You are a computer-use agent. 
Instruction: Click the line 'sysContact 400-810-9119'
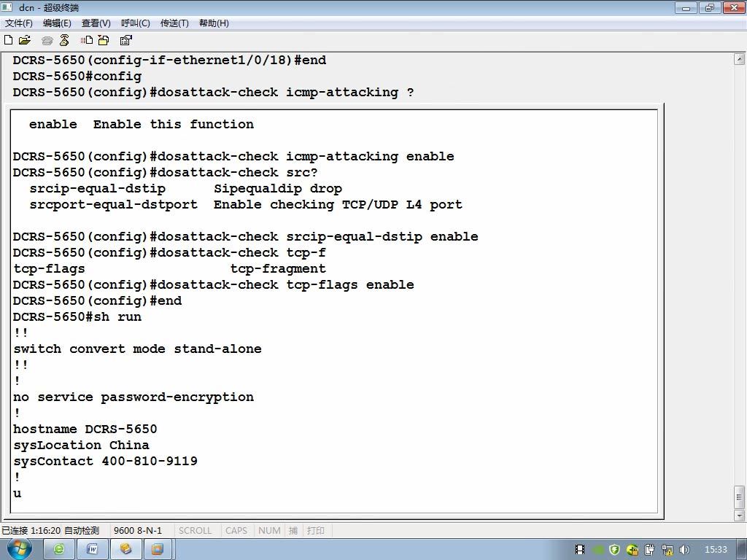[x=105, y=462]
